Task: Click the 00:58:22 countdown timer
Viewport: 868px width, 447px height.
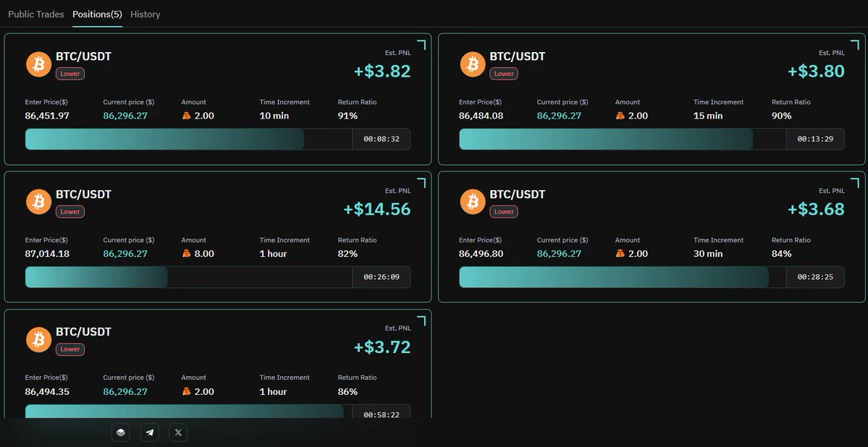Action: tap(382, 414)
